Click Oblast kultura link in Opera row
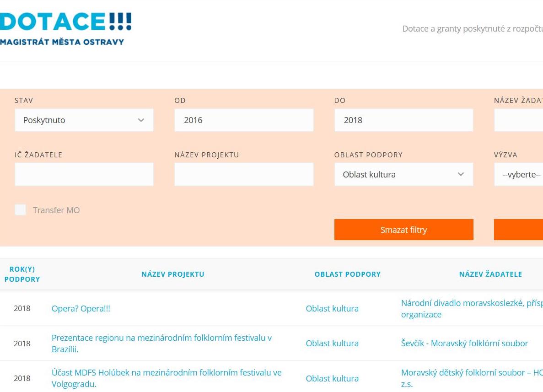Screen dimensions: 543x392 click(x=332, y=309)
